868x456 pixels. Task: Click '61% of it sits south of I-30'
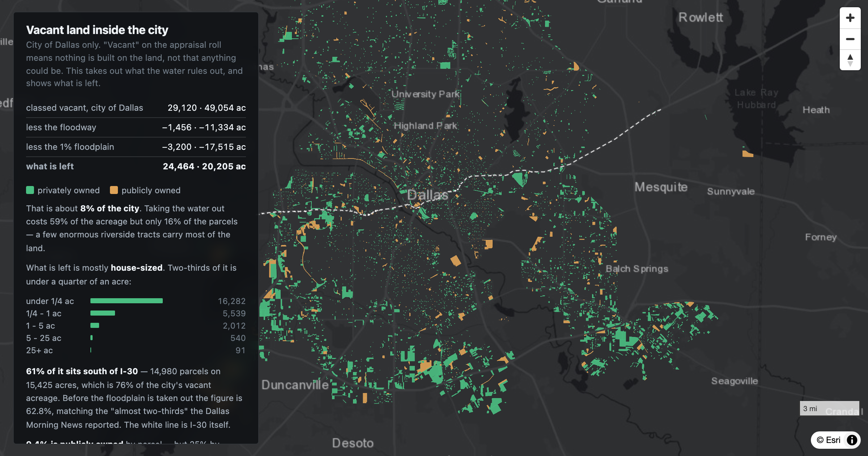pos(82,371)
